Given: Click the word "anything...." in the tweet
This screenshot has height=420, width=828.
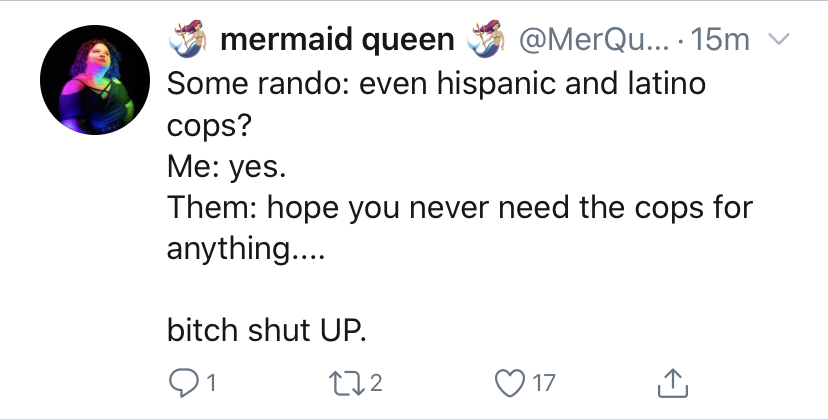Looking at the screenshot, I should click(x=246, y=249).
